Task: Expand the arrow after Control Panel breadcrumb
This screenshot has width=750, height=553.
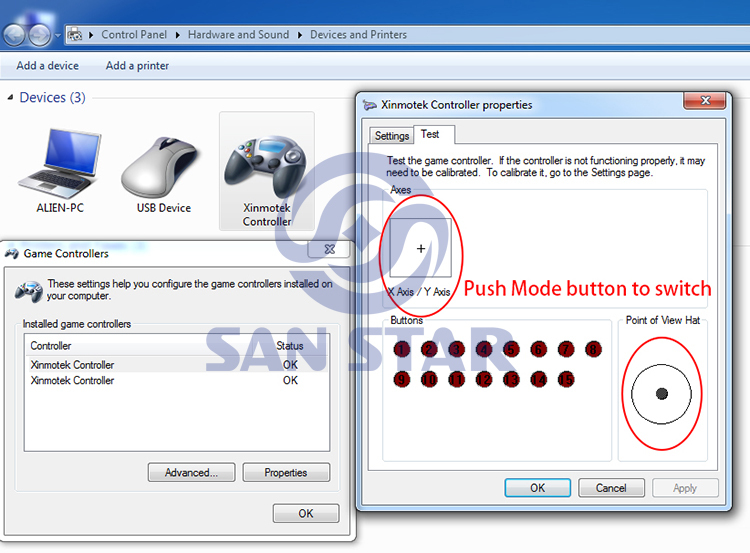Action: pos(177,35)
